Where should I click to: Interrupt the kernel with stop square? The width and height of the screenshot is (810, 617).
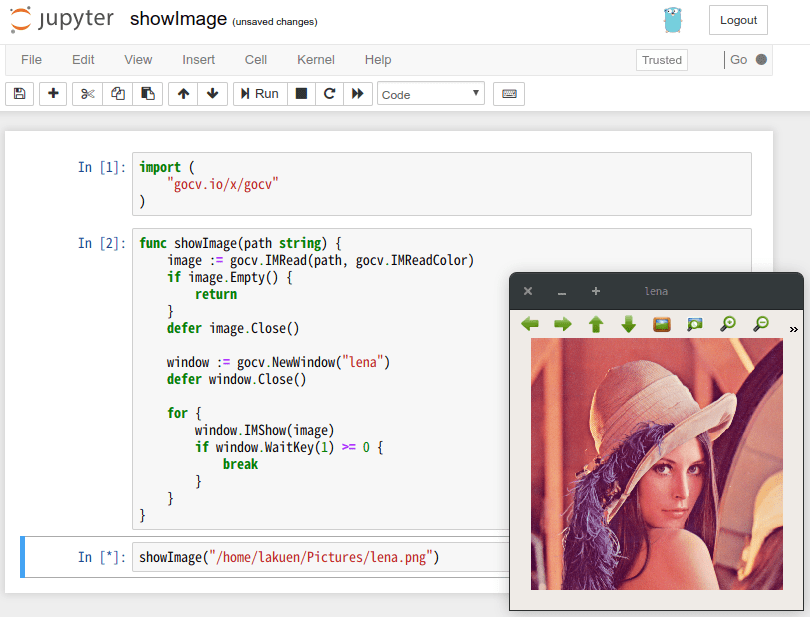301,94
